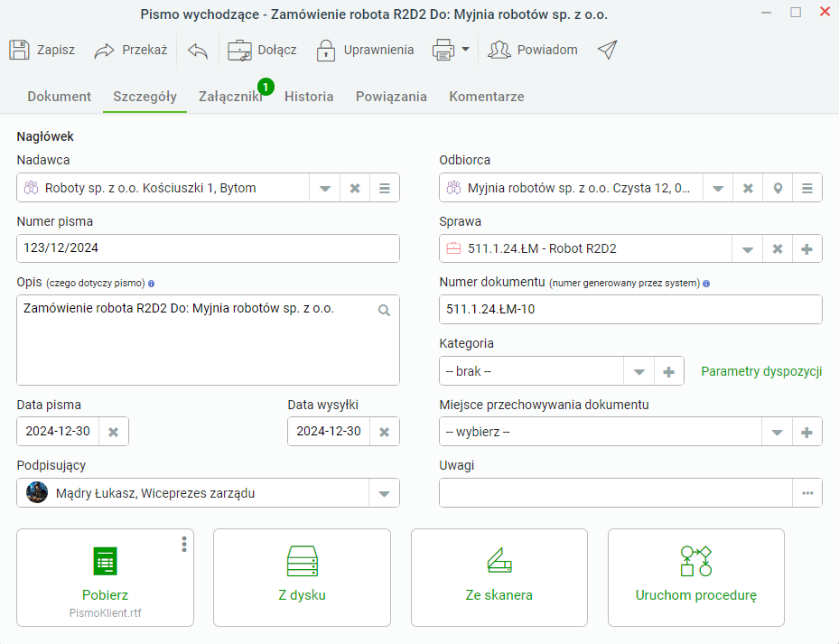
Task: Open the three-dot menu on Pobierz tile
Action: [184, 544]
